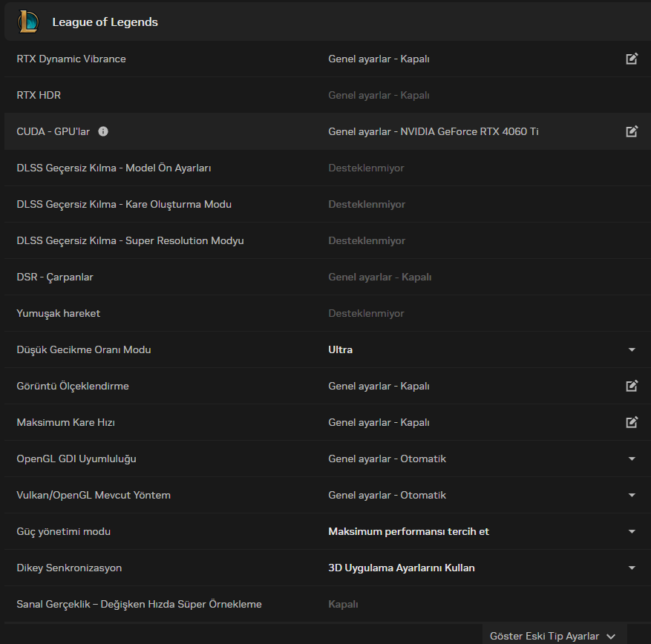The width and height of the screenshot is (651, 644).
Task: Expand Vulkan/OpenGL Mevcut Yöntem dropdown arrow
Action: point(632,495)
